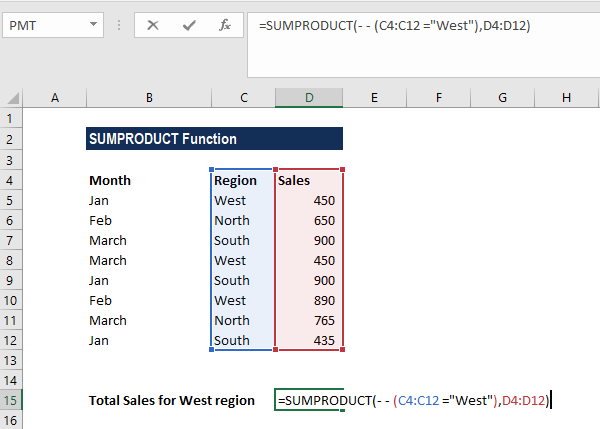Open Insert Function fx dialog

tap(225, 25)
